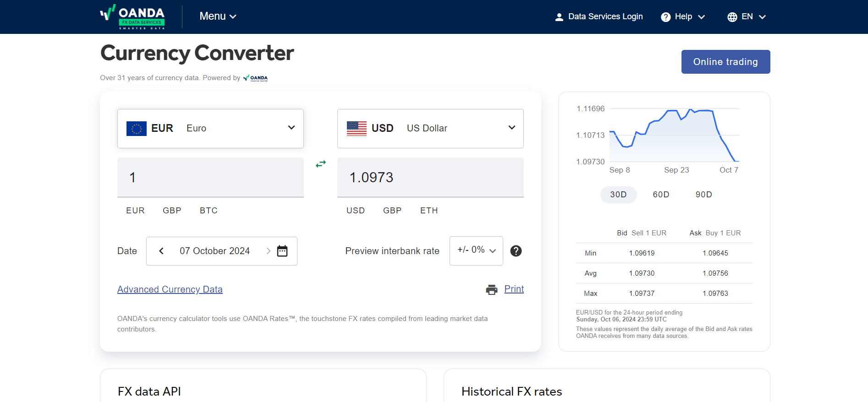
Task: Click the OANDA logo in the header
Action: (132, 17)
